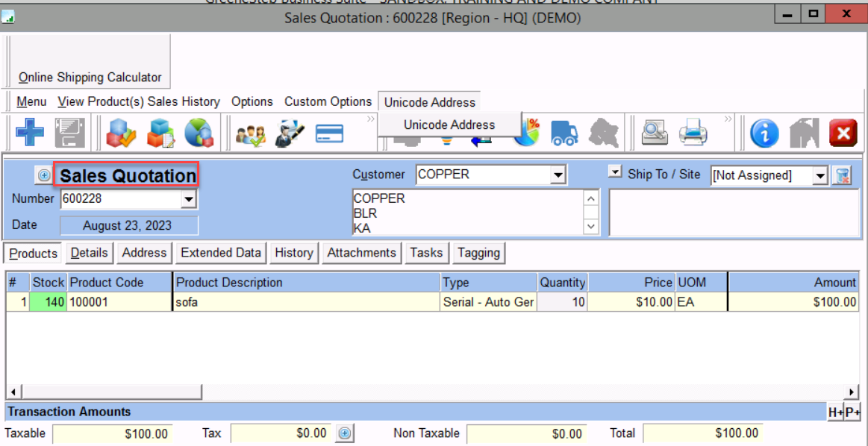Select Unicode Address from open menu
Image resolution: width=868 pixels, height=446 pixels.
[449, 125]
